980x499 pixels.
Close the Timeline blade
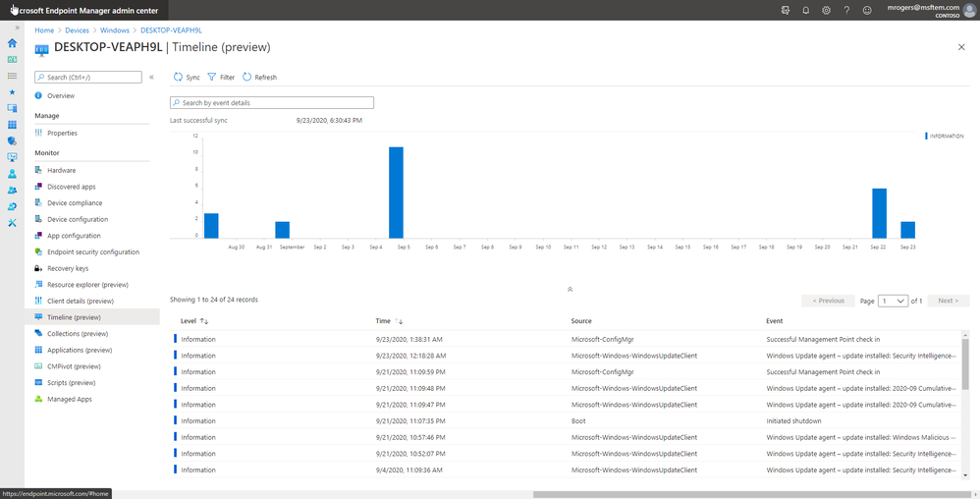click(961, 47)
